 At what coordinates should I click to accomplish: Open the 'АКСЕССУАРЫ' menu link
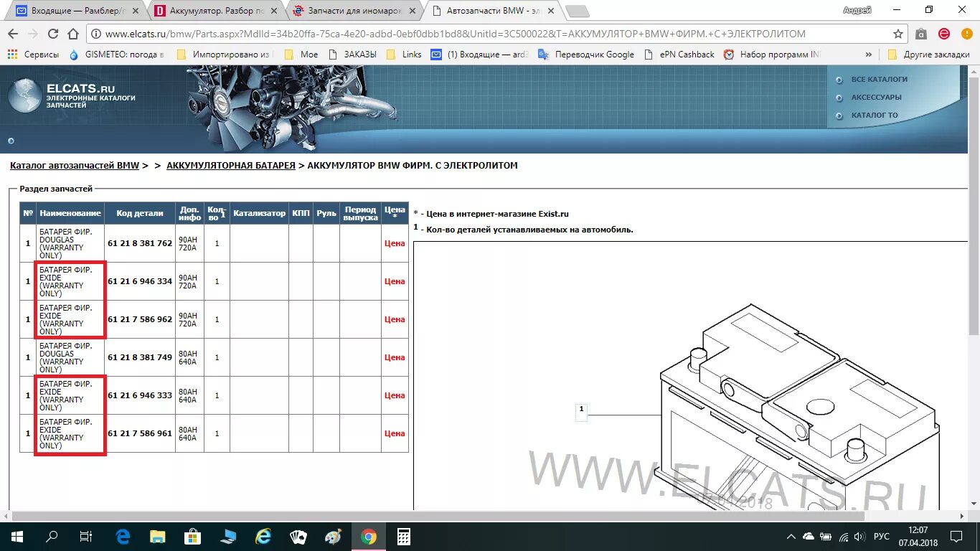876,98
